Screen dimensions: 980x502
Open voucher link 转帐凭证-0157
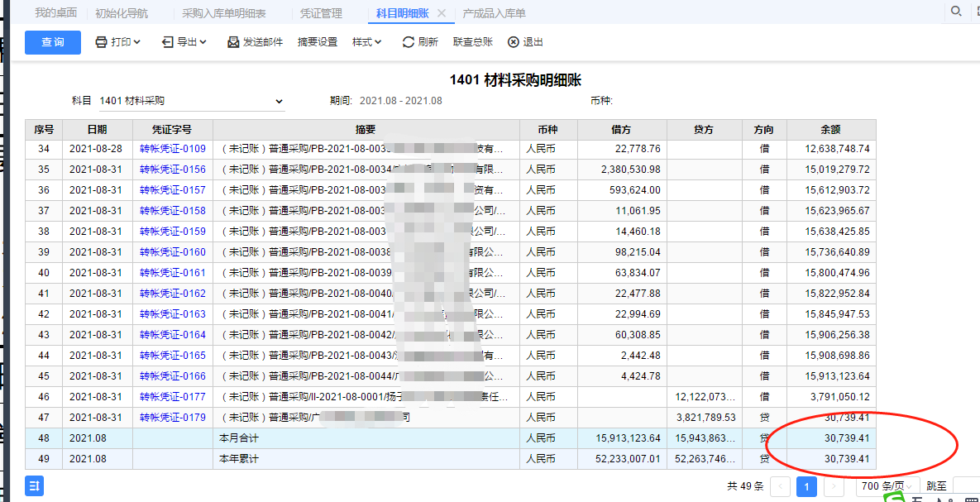[x=173, y=190]
